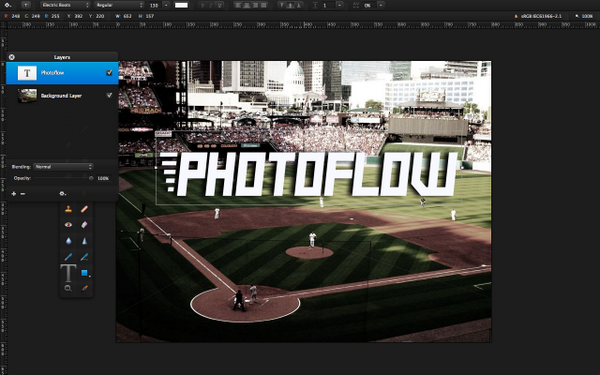This screenshot has height=375, width=600.
Task: Select the Red Eye tool
Action: (x=68, y=225)
